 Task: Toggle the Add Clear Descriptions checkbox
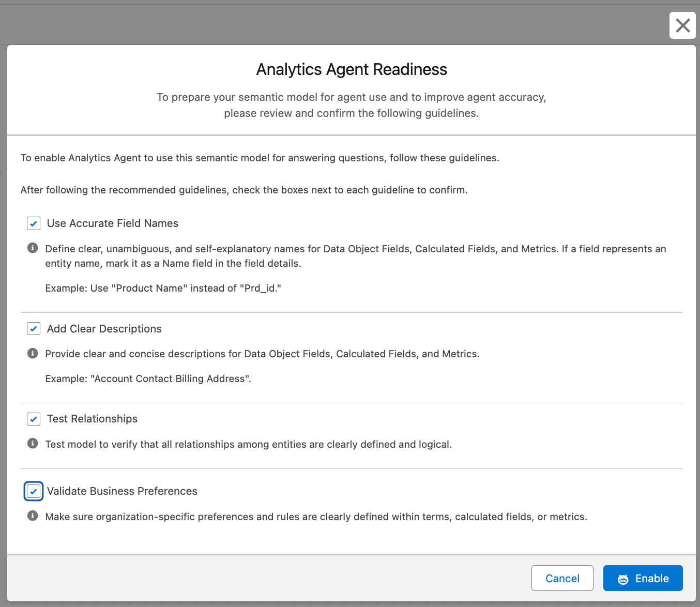tap(34, 329)
